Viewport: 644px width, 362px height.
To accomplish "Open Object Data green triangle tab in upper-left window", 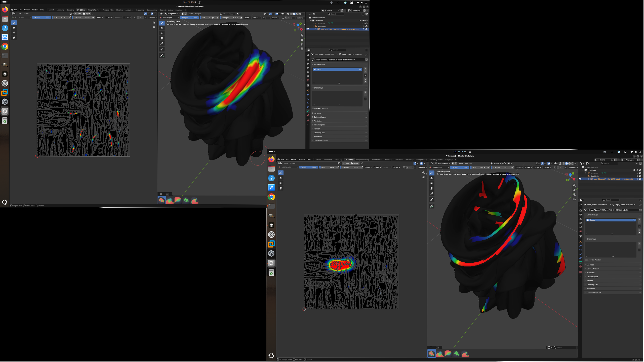I will point(308,111).
